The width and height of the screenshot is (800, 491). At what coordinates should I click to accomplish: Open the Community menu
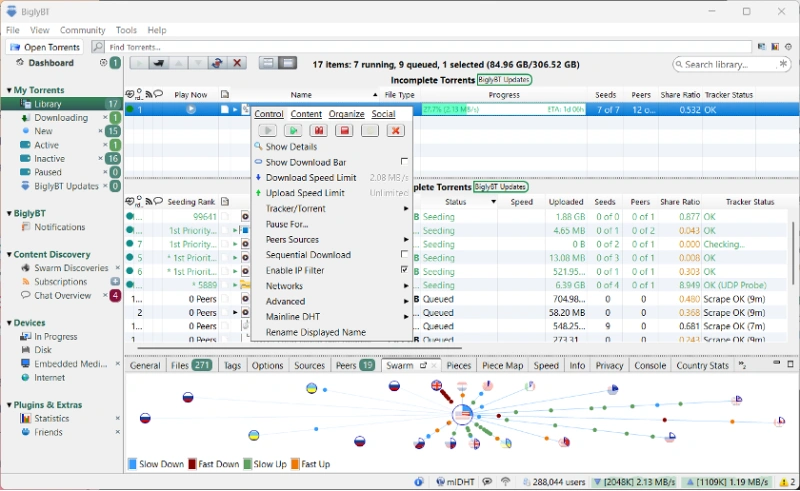pyautogui.click(x=82, y=31)
